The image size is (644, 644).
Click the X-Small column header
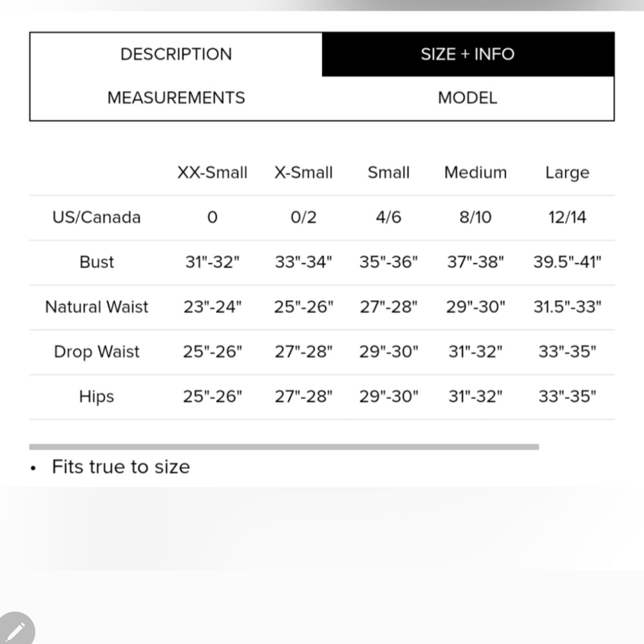tap(303, 173)
